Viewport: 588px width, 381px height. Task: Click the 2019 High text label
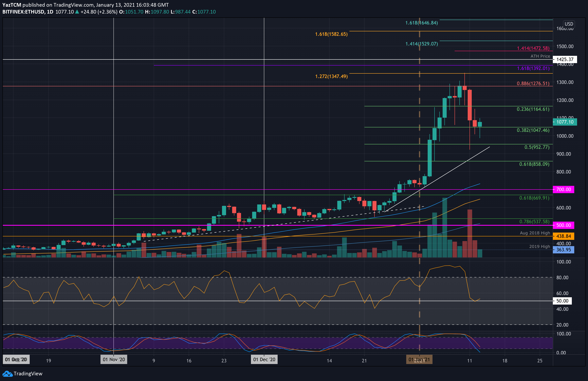(539, 247)
